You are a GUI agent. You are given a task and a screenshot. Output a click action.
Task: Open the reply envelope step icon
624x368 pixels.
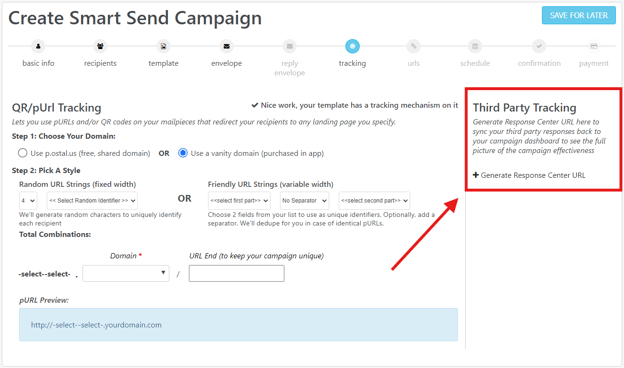290,47
